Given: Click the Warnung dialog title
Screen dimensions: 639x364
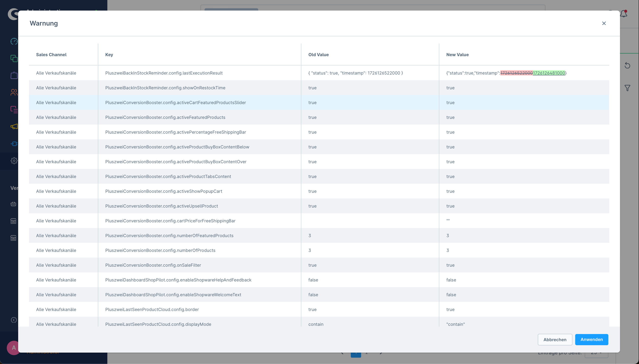Looking at the screenshot, I should (x=44, y=23).
